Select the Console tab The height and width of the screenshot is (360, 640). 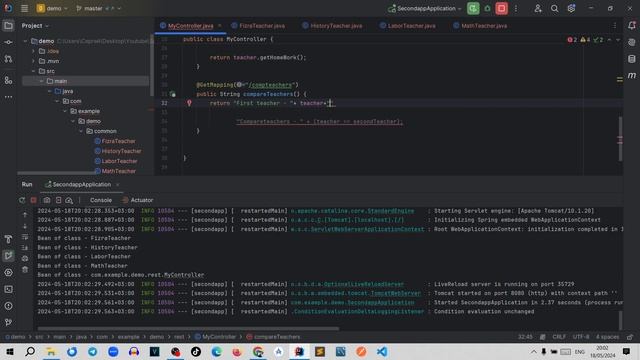coord(101,200)
